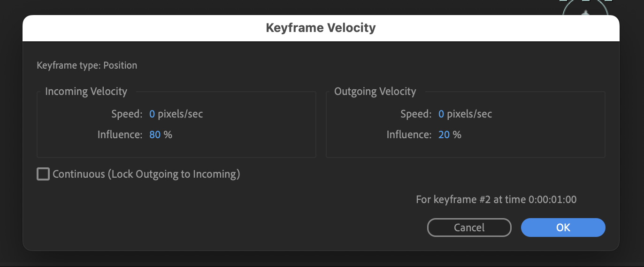Viewport: 644px width, 267px height.
Task: Click the incoming 'pixels/sec' unit text
Action: pos(180,114)
